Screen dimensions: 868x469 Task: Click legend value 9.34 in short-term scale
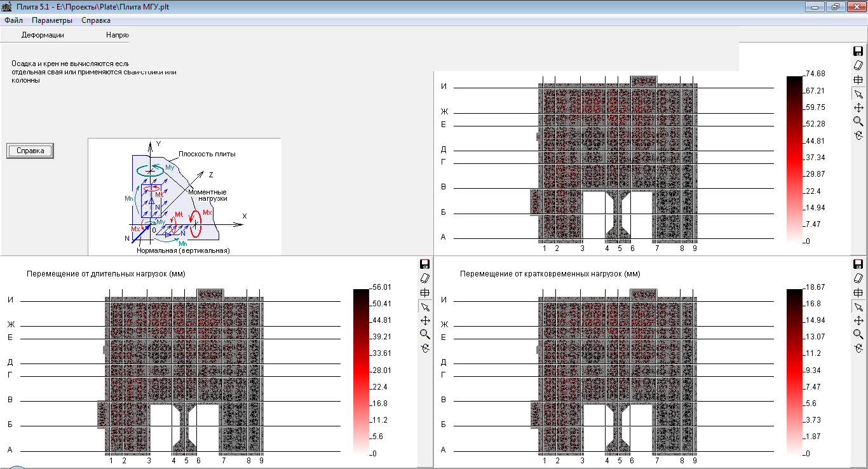coord(813,370)
